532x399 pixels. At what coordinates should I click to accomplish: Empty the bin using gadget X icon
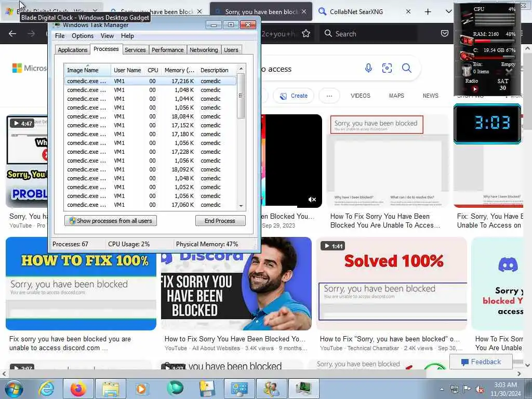point(509,71)
